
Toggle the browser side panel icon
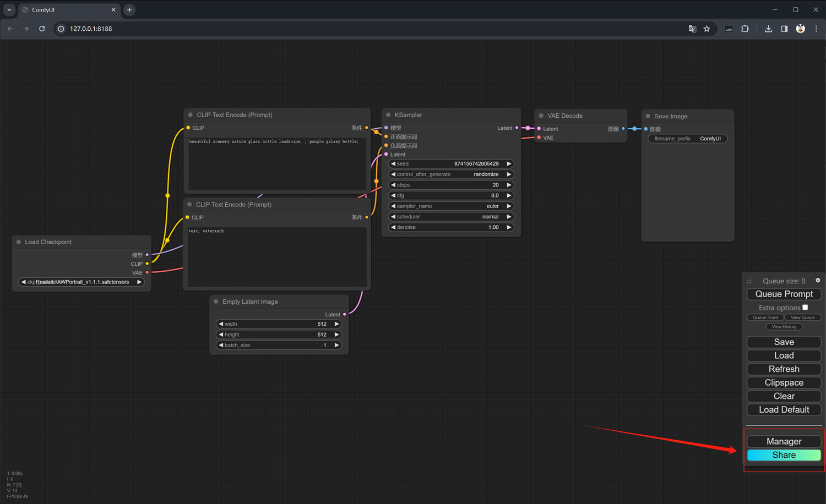[x=784, y=29]
